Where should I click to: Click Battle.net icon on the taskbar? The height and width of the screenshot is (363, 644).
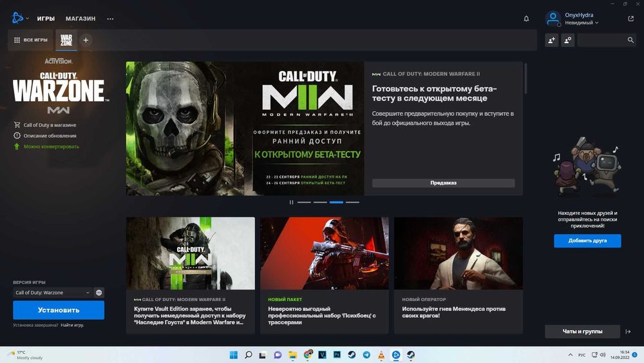tap(396, 355)
